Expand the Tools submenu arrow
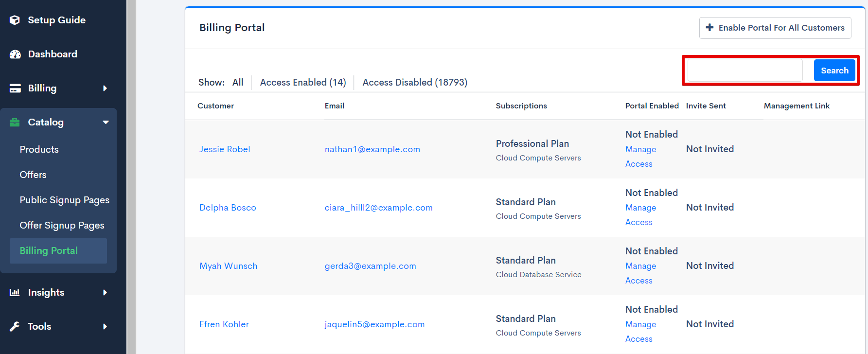This screenshot has height=354, width=868. point(105,326)
